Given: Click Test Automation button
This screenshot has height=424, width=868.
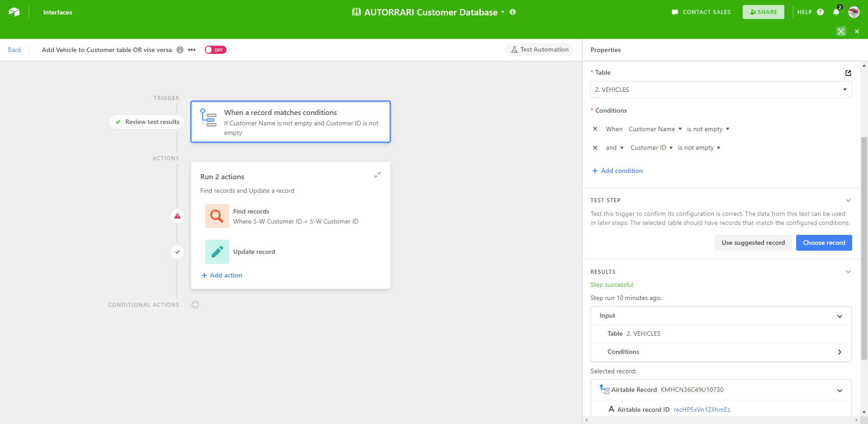Looking at the screenshot, I should [540, 50].
